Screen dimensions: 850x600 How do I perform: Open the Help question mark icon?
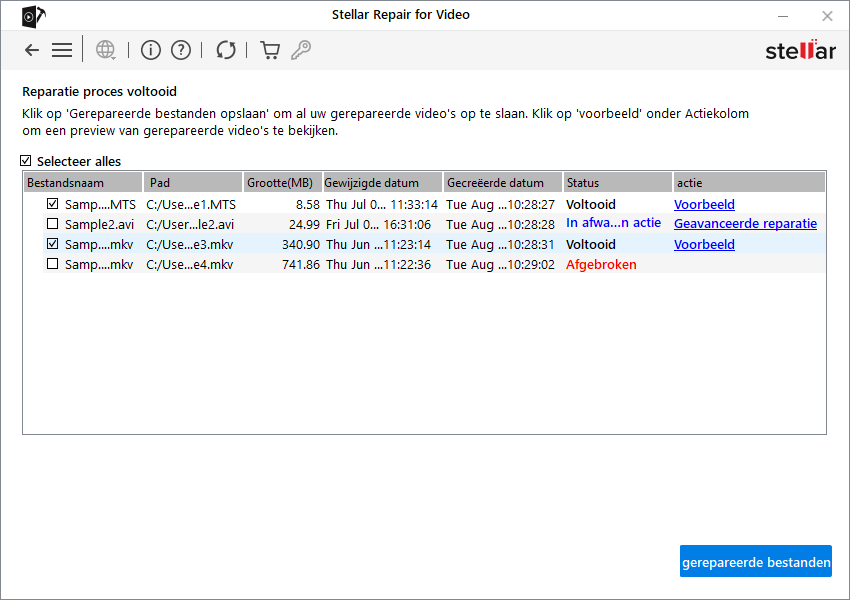181,50
